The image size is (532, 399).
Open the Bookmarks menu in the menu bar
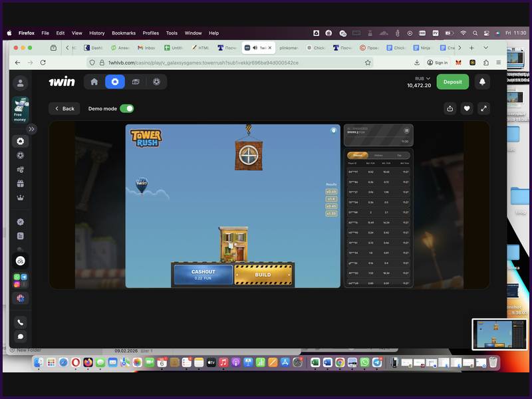123,33
